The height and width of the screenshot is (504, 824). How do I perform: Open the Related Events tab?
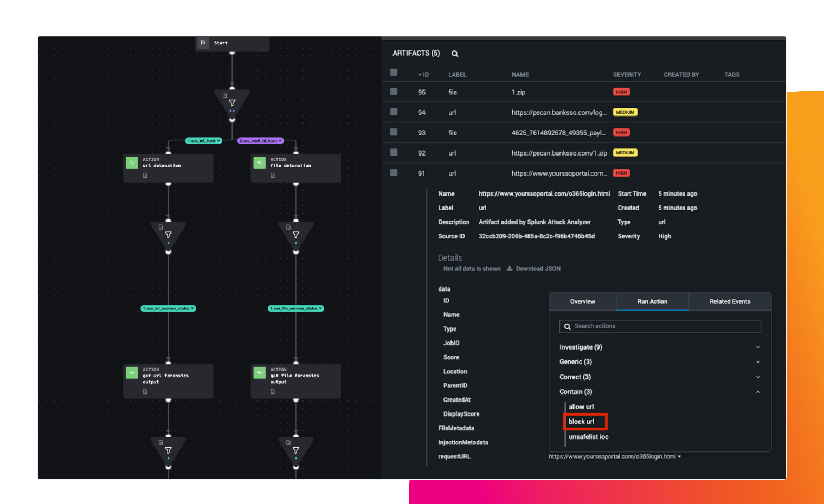(730, 301)
